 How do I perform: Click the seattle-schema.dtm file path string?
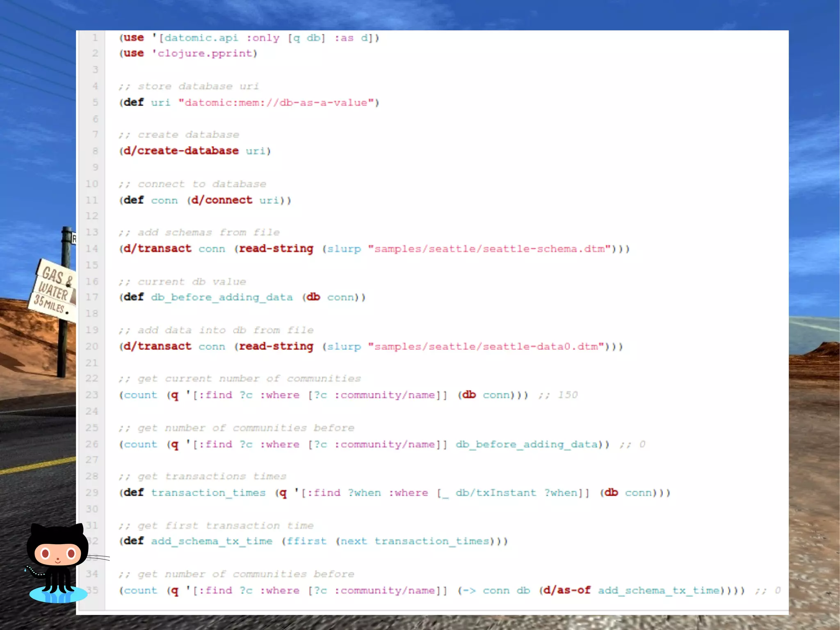point(489,249)
